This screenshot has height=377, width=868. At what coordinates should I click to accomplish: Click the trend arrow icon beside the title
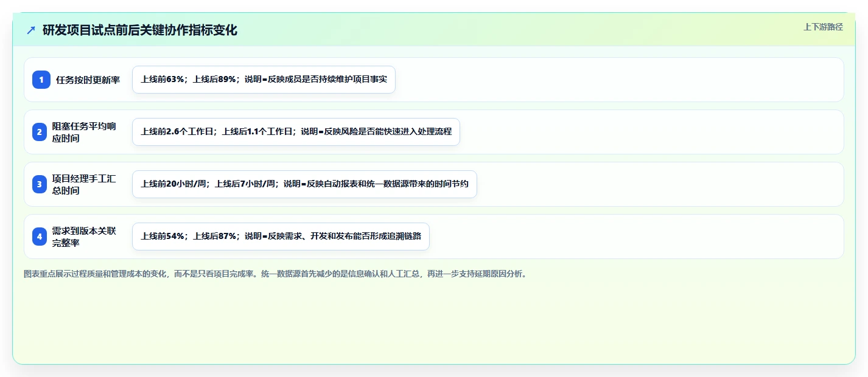(31, 30)
